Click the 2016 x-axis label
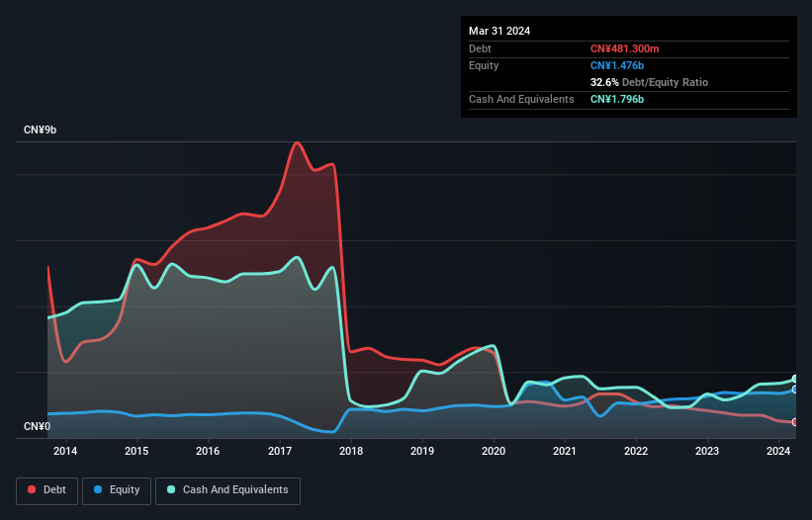812x520 pixels. click(208, 451)
